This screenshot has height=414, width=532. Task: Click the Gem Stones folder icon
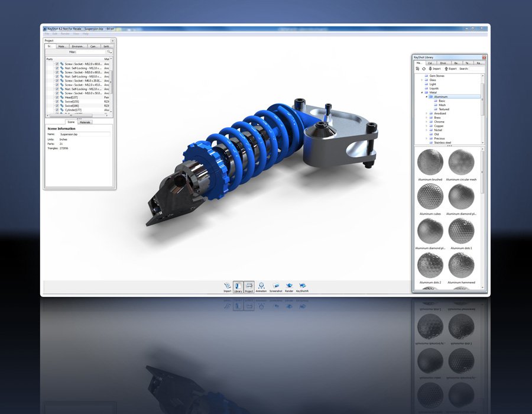click(426, 76)
